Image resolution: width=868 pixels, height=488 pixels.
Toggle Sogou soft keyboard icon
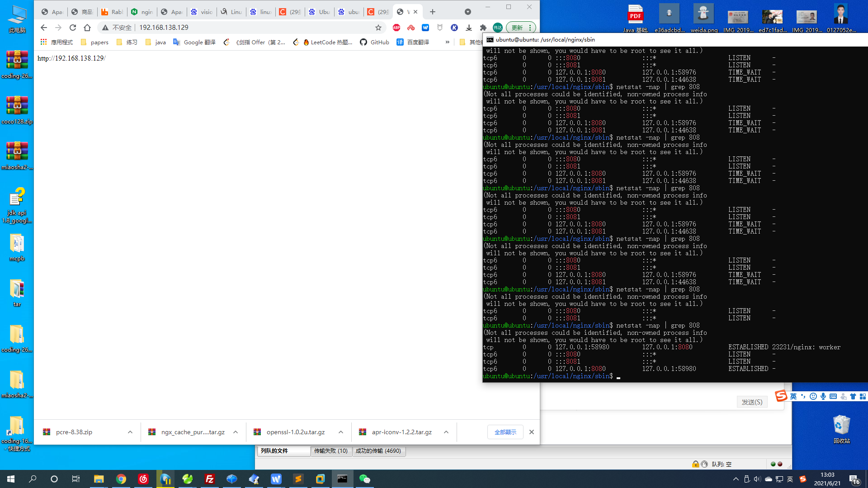[833, 396]
